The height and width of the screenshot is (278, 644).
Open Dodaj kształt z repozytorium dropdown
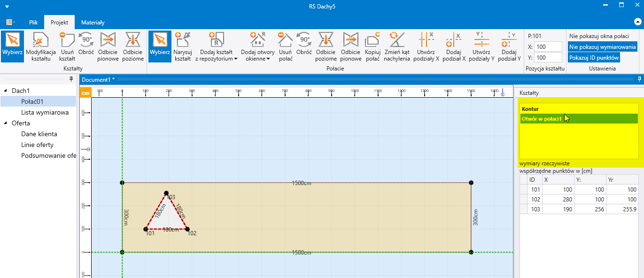(x=216, y=47)
